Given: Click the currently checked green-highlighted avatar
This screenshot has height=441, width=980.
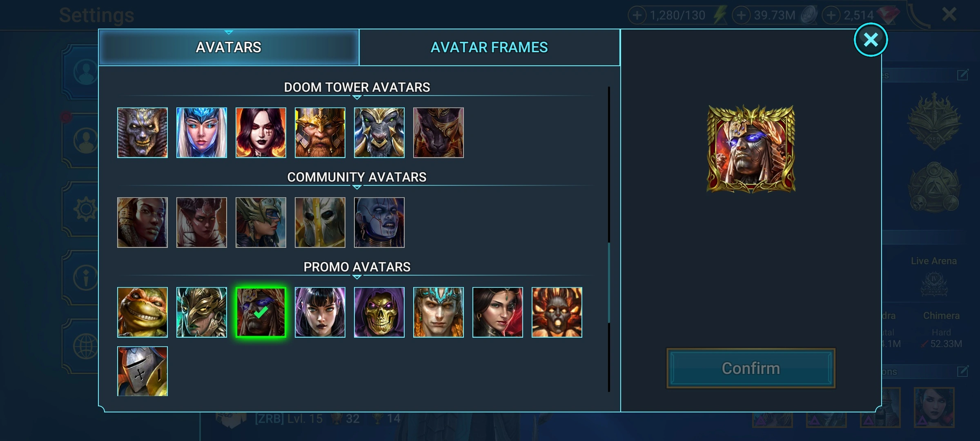Looking at the screenshot, I should pyautogui.click(x=261, y=312).
